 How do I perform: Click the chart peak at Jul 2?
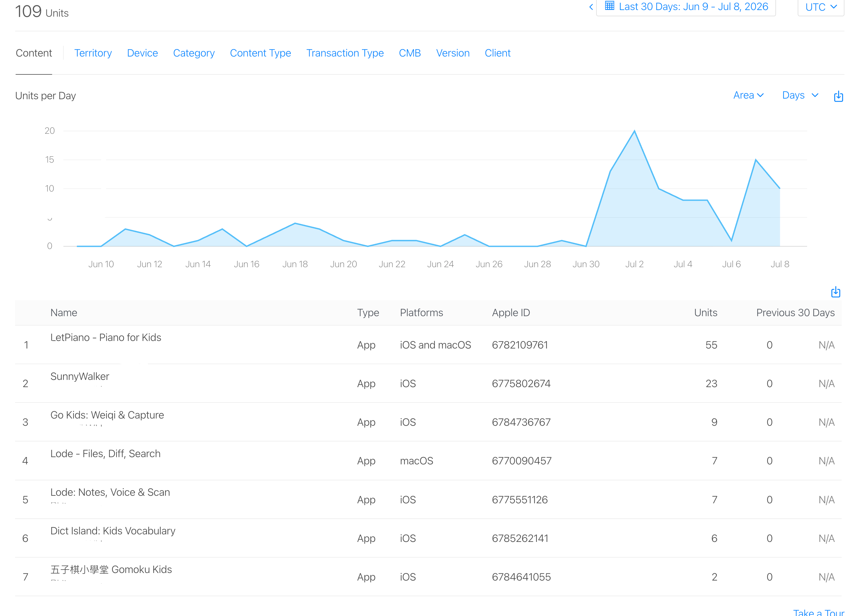(634, 131)
